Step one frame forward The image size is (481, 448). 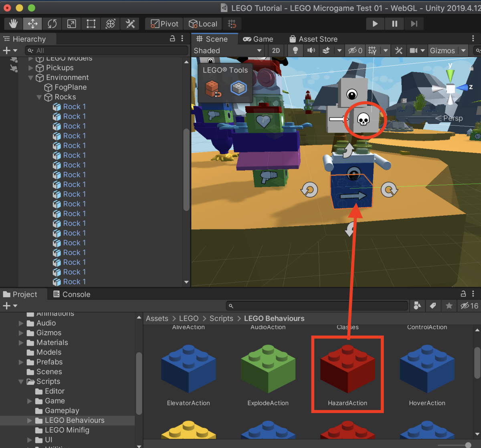tap(414, 24)
